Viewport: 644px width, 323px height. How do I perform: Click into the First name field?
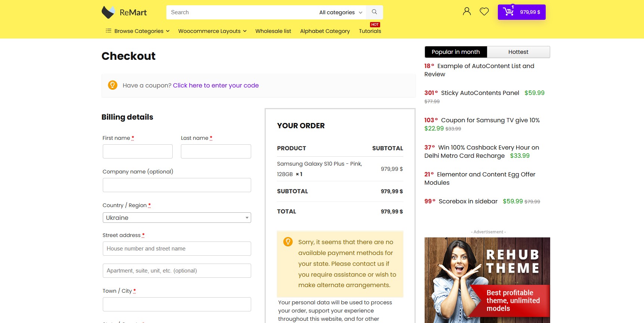pos(138,151)
